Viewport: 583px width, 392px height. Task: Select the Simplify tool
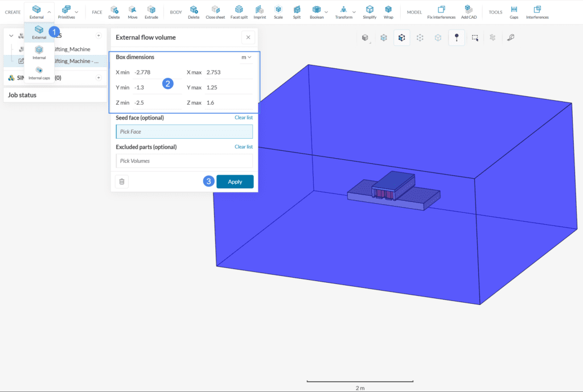(369, 10)
